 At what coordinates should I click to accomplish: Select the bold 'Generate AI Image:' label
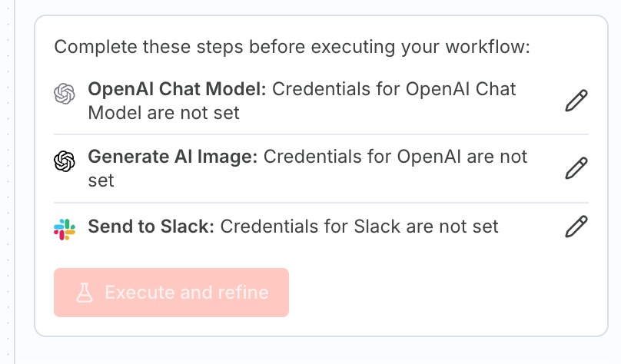pos(173,157)
